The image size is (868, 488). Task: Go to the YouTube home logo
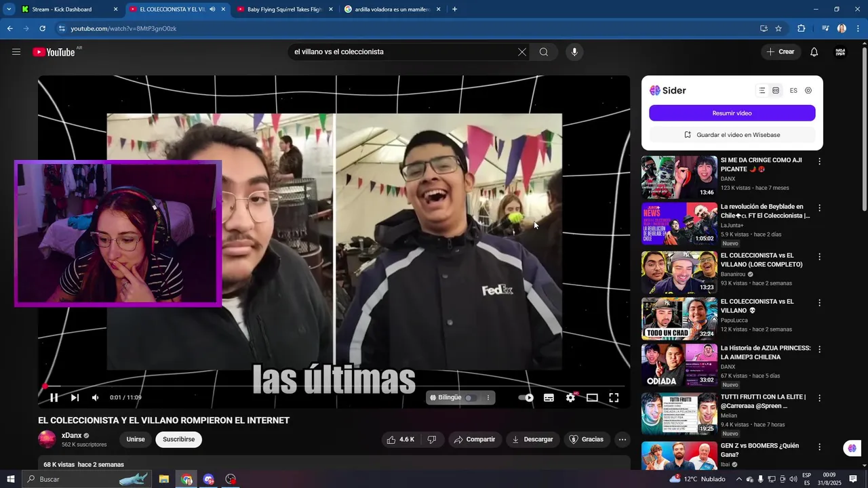pyautogui.click(x=54, y=52)
